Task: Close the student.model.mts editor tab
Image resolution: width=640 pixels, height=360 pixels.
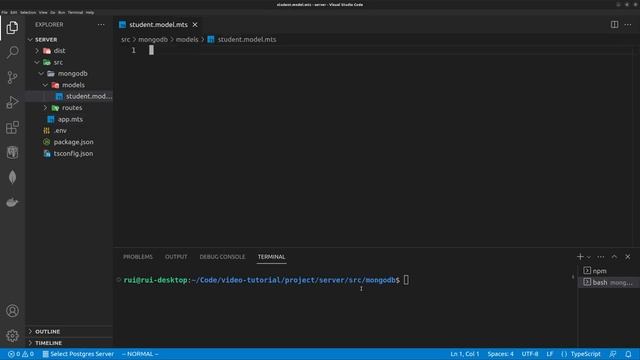Action: pyautogui.click(x=195, y=25)
